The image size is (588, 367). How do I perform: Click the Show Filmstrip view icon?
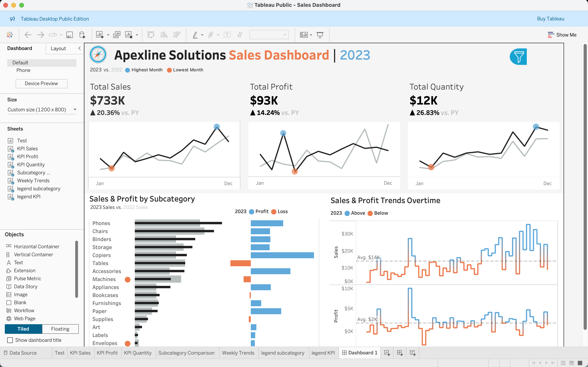tap(571, 363)
